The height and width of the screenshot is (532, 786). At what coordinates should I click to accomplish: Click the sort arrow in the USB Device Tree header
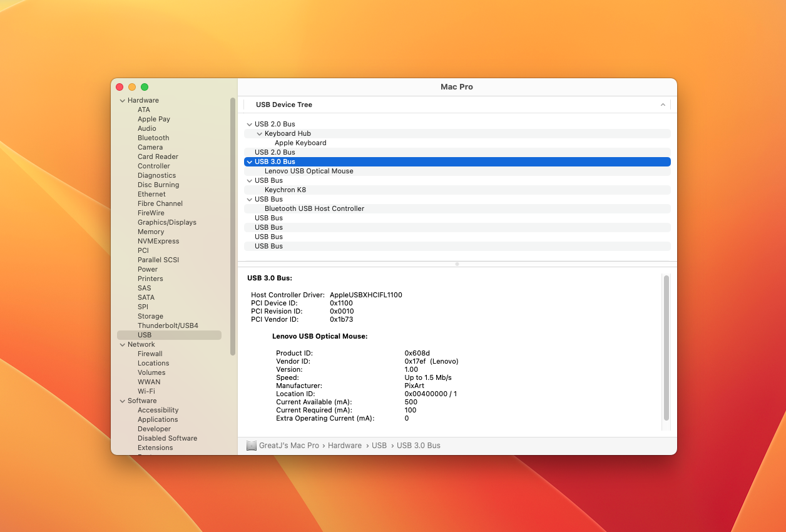tap(663, 105)
